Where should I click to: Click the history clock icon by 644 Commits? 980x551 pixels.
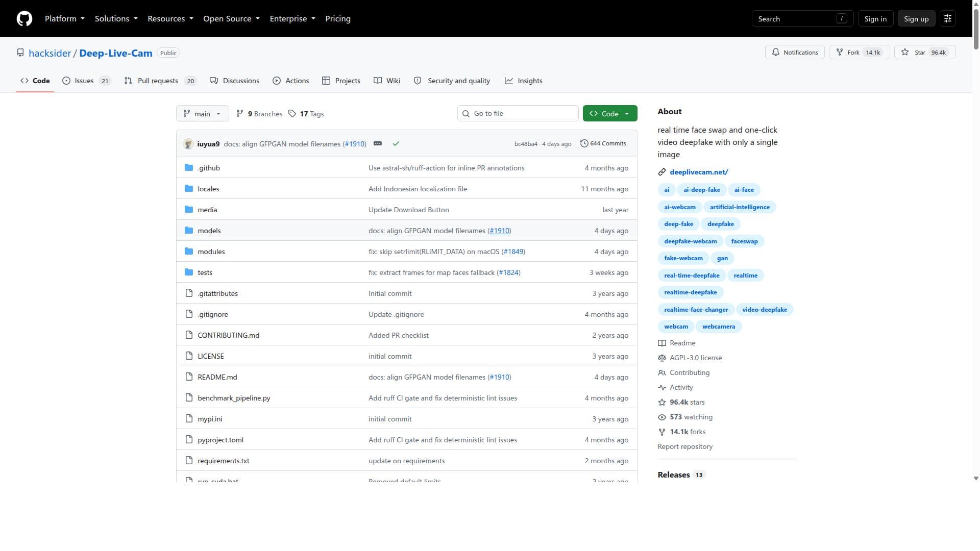coord(584,144)
